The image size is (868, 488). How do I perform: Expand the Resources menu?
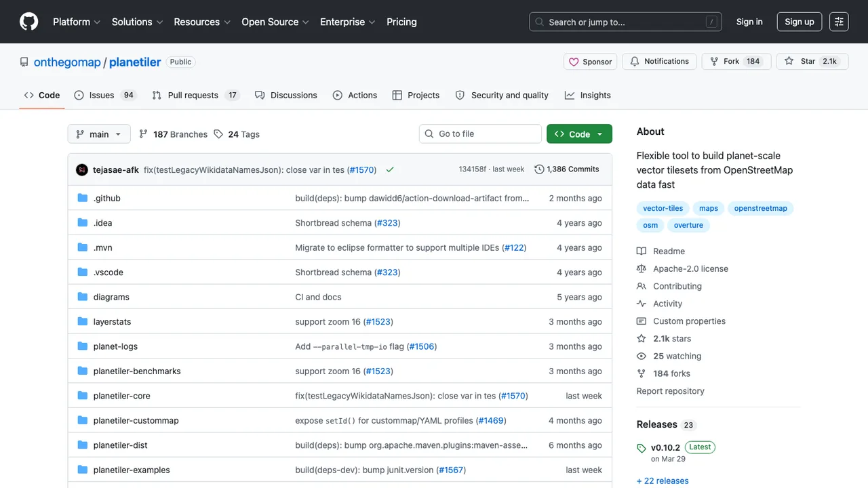(202, 22)
